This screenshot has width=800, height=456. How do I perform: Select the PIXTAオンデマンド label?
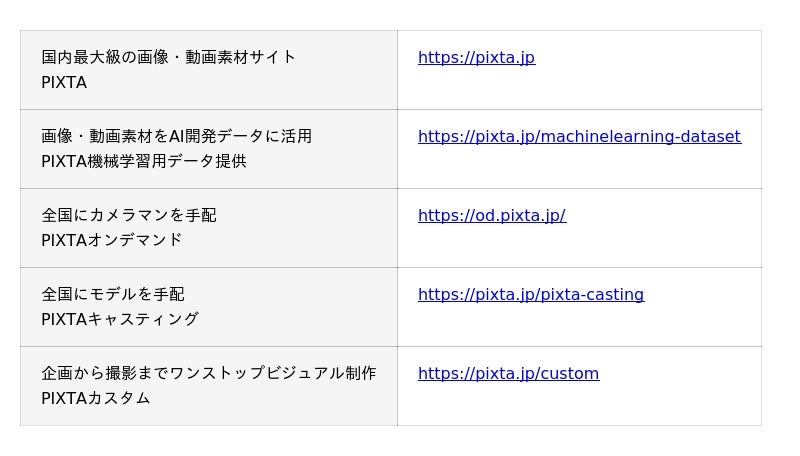coord(112,241)
